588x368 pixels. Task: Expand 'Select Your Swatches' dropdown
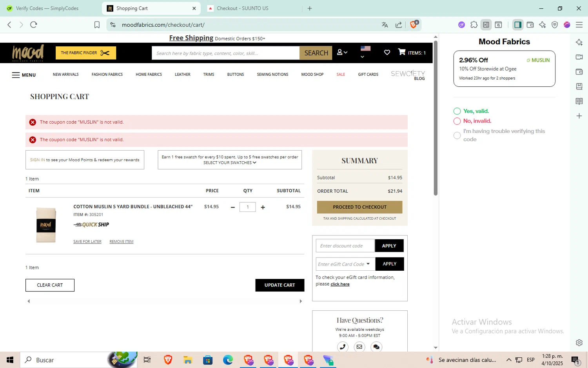230,163
